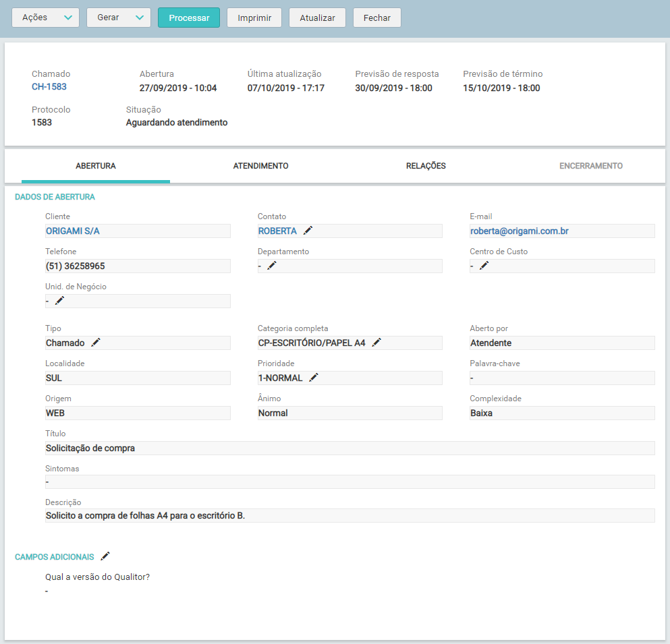The width and height of the screenshot is (670, 644).
Task: Switch to the ATENDIMENTO tab
Action: [x=260, y=166]
